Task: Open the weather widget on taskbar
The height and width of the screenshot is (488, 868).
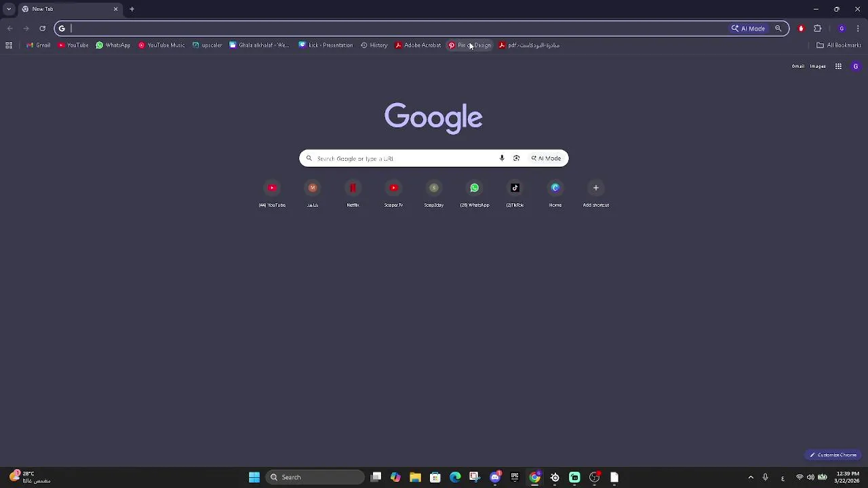Action: (x=31, y=477)
